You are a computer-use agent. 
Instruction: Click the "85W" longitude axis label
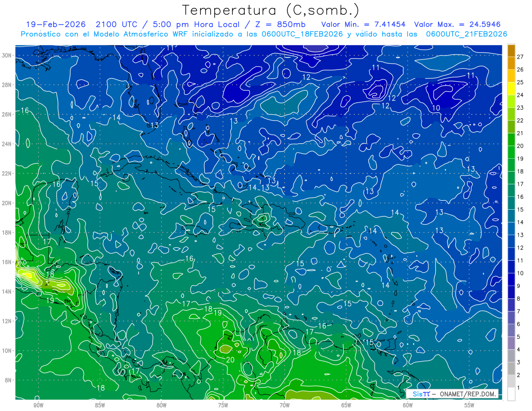point(100,405)
